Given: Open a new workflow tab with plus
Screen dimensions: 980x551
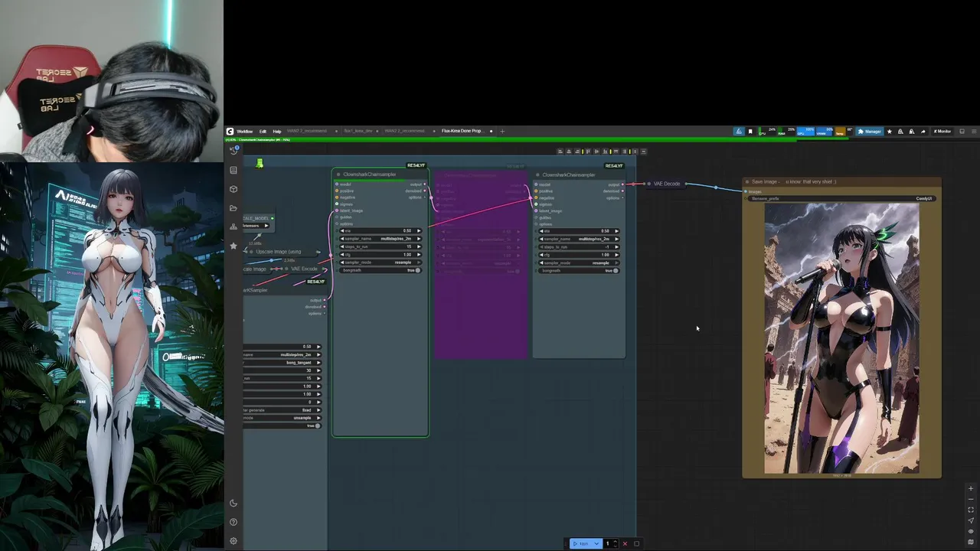Looking at the screenshot, I should [x=502, y=131].
